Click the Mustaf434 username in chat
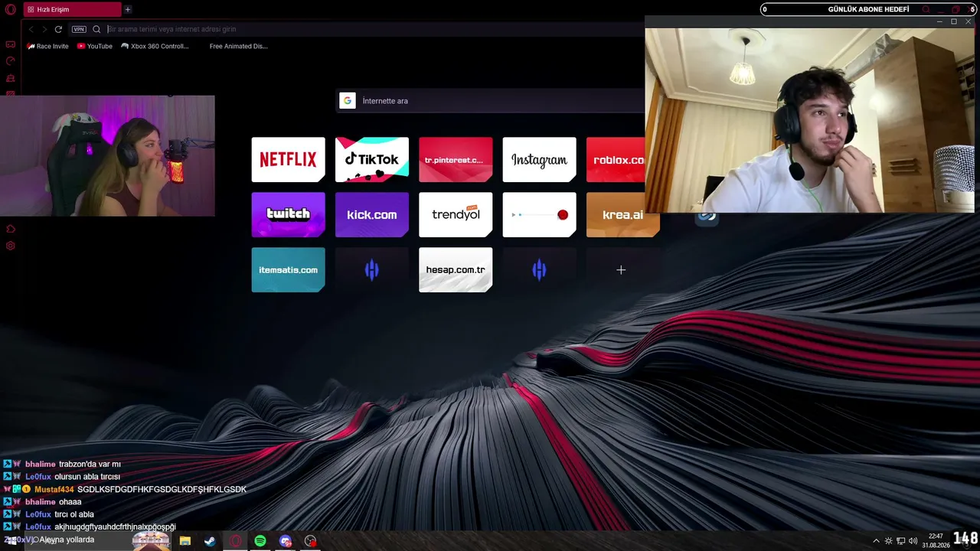The image size is (980, 551). point(54,489)
